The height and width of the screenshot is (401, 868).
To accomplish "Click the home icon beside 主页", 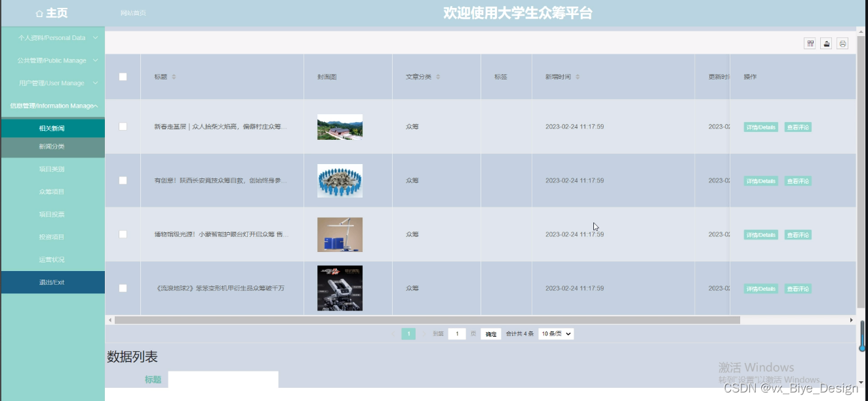I will pyautogui.click(x=39, y=13).
